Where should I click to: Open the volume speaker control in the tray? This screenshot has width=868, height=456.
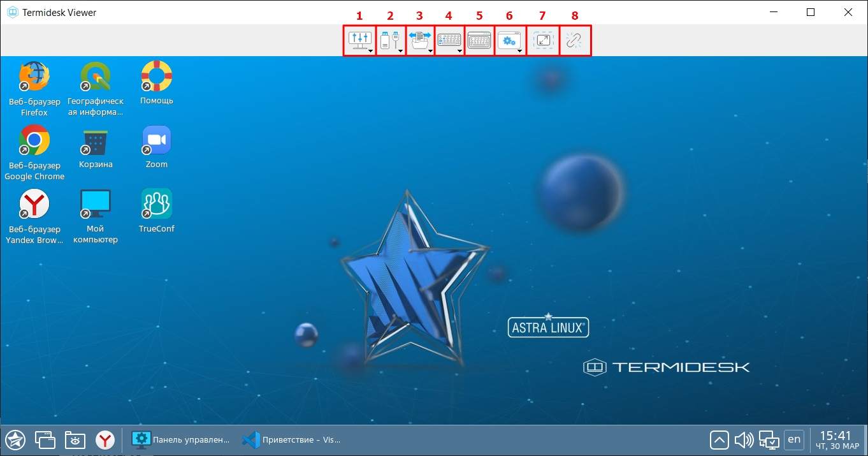pyautogui.click(x=744, y=439)
